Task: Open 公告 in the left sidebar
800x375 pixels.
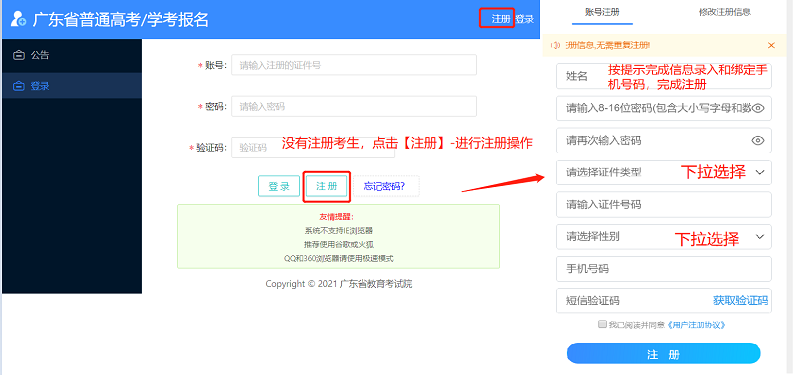Action: click(x=71, y=55)
